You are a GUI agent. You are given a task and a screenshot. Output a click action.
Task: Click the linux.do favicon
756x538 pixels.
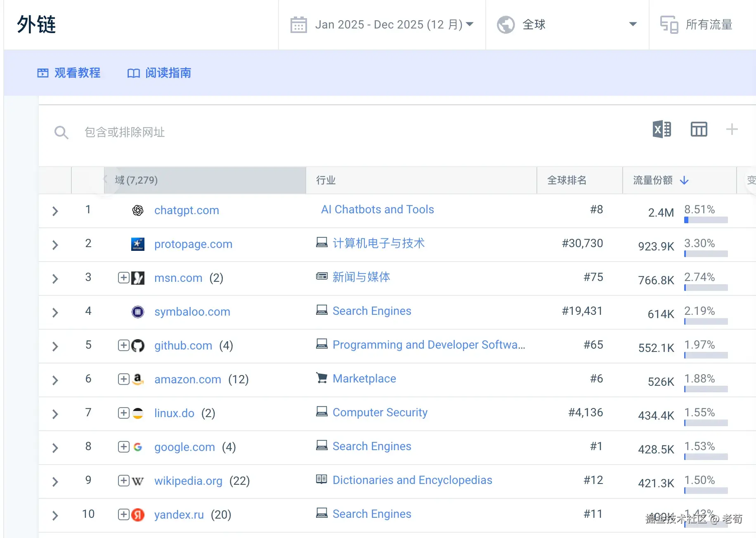[138, 413]
